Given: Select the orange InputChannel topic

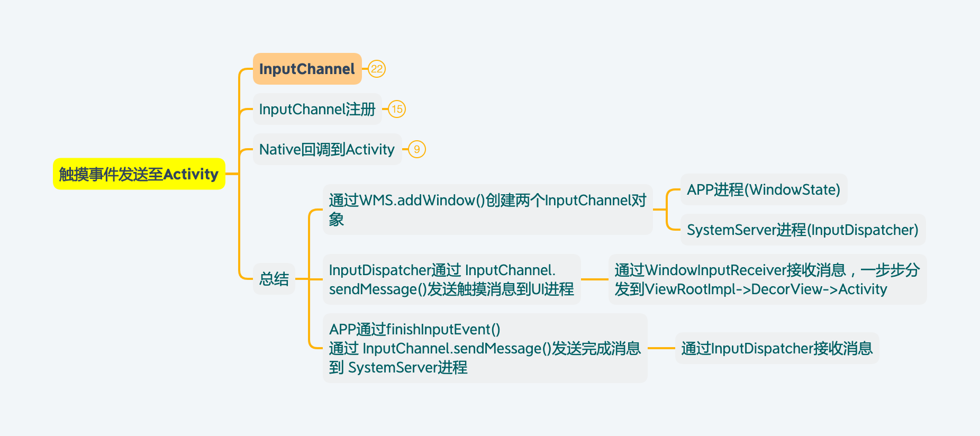Looking at the screenshot, I should (x=307, y=69).
